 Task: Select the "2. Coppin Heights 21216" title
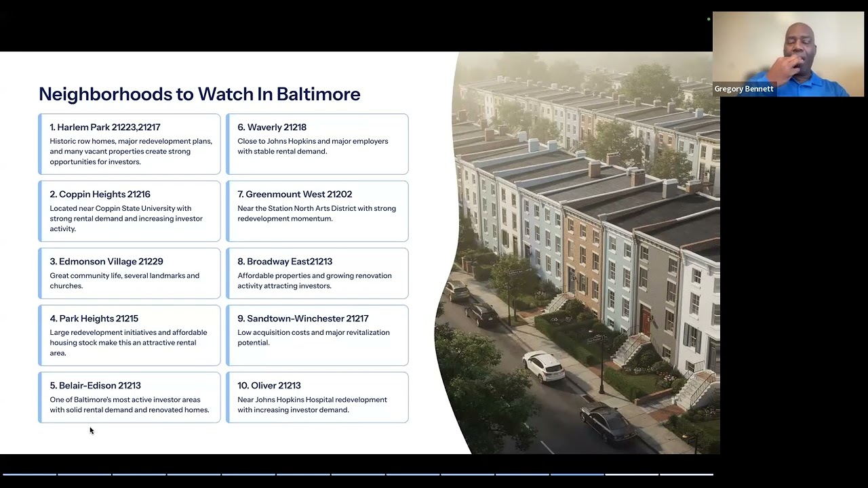coord(100,195)
